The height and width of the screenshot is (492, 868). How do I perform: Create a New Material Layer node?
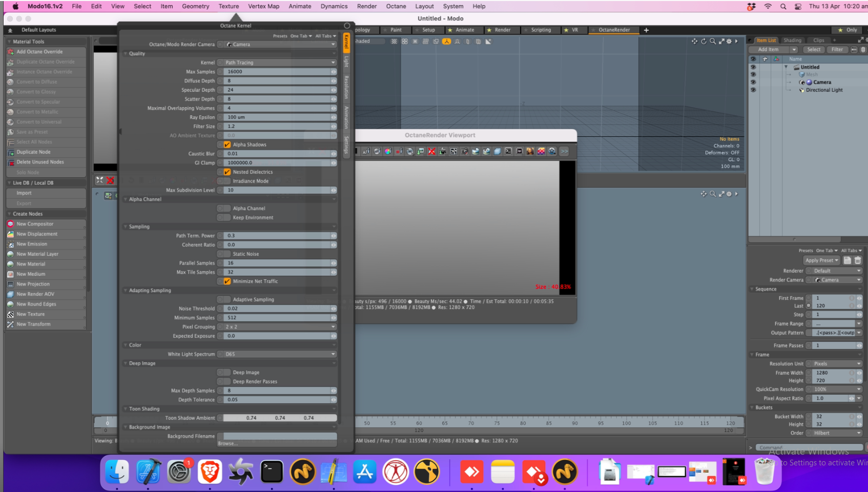pyautogui.click(x=46, y=254)
